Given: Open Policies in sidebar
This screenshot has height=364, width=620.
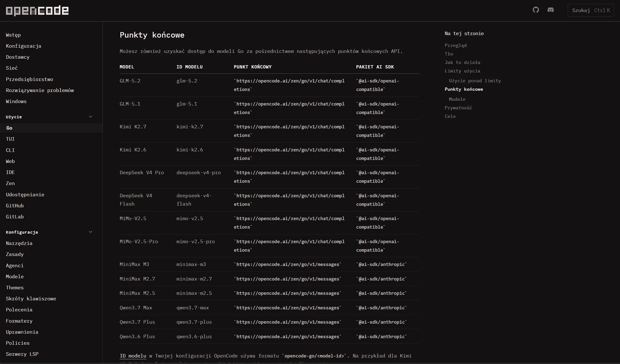Looking at the screenshot, I should coord(18,343).
